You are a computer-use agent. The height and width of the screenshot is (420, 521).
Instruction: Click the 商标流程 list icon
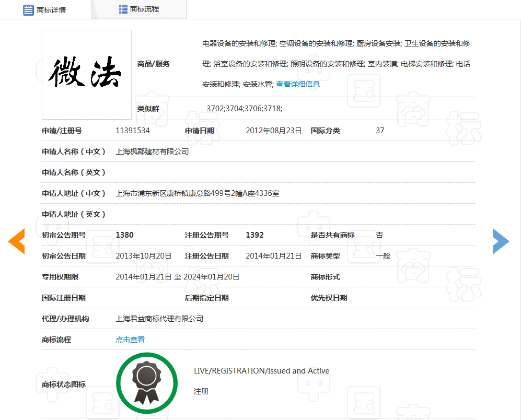[123, 9]
